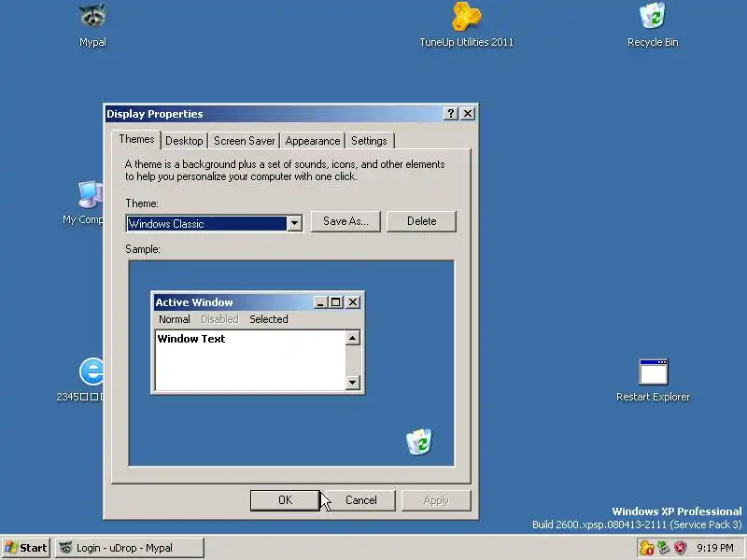Click the sample window close button
The height and width of the screenshot is (560, 747).
tap(353, 301)
